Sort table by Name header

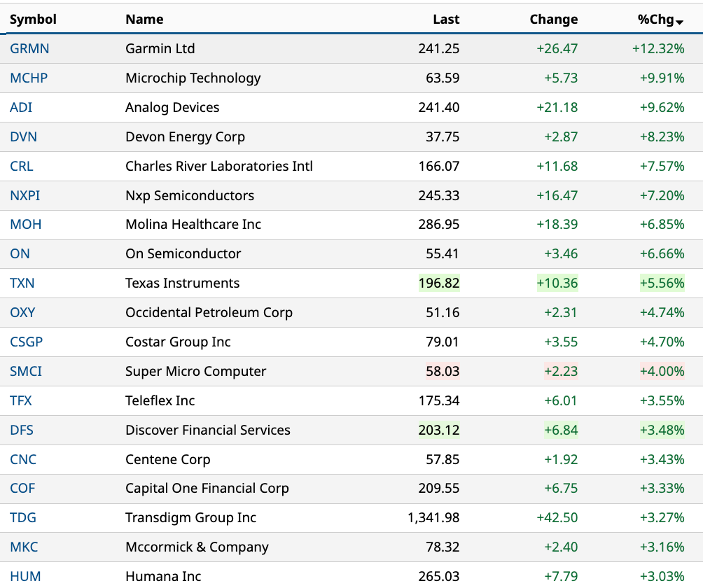[x=144, y=20]
